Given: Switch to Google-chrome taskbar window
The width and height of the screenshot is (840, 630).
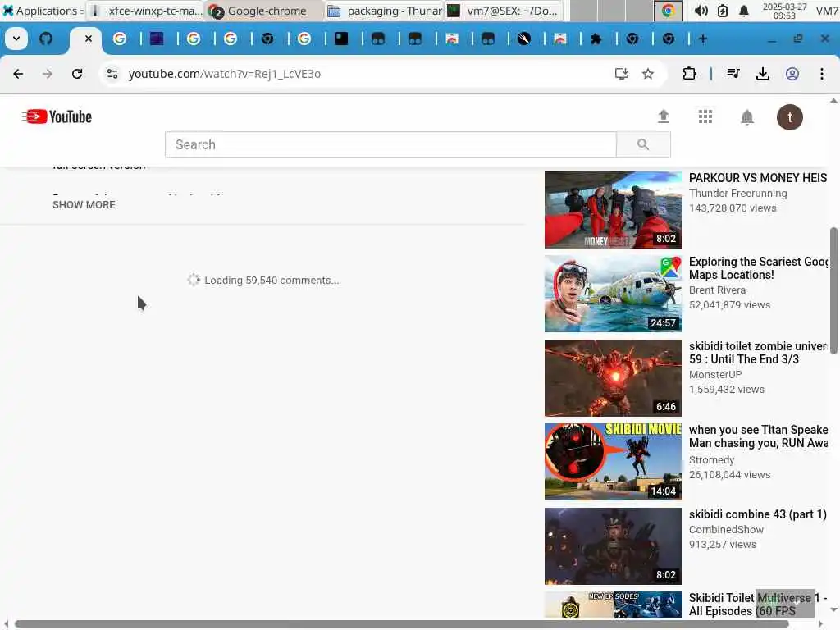Looking at the screenshot, I should pyautogui.click(x=265, y=11).
